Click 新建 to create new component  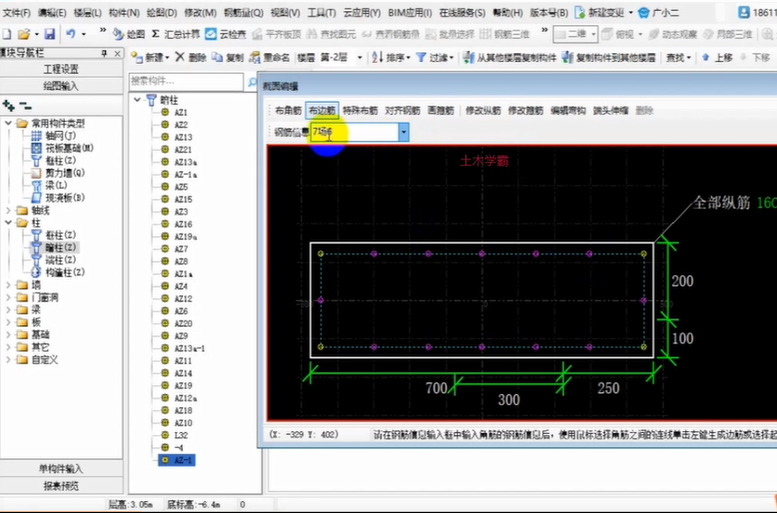click(150, 57)
